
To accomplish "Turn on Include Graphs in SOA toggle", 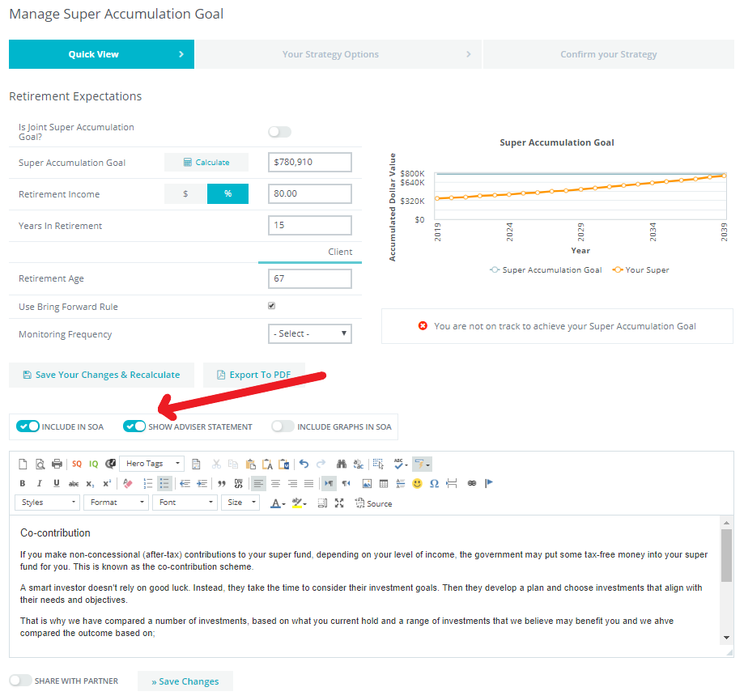I will click(283, 426).
